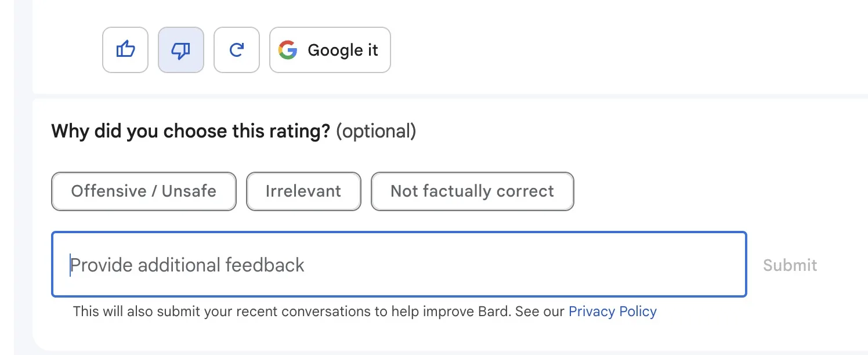Image resolution: width=868 pixels, height=355 pixels.
Task: Toggle the bad response rating
Action: click(181, 50)
